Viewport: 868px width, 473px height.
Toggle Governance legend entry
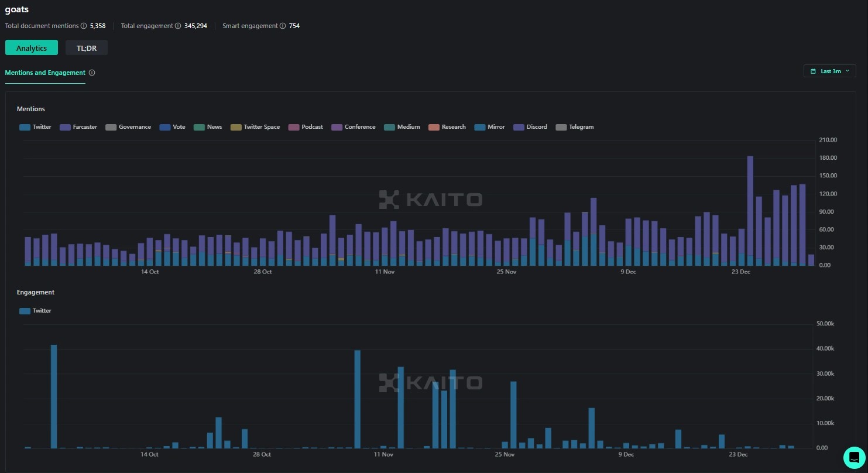[128, 127]
